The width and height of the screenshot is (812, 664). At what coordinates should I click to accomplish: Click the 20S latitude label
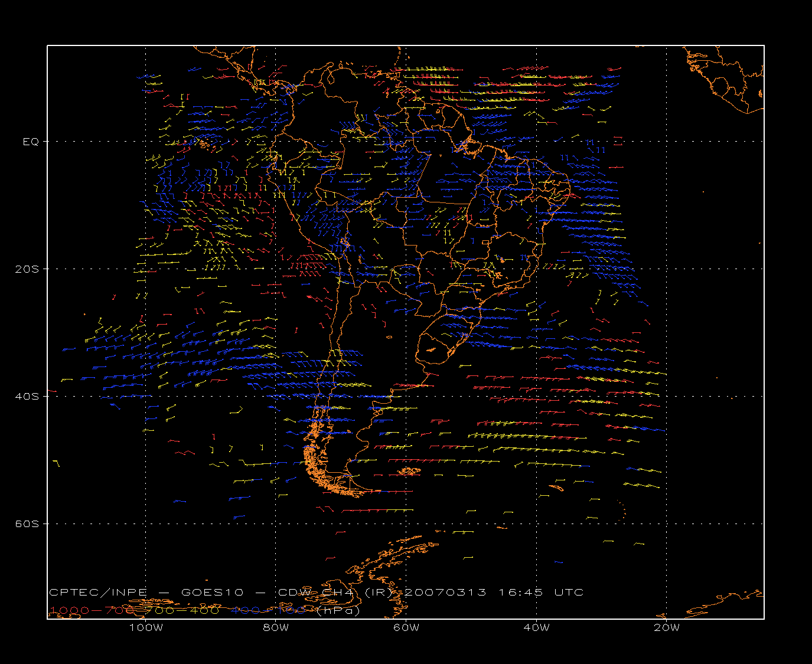pos(27,269)
